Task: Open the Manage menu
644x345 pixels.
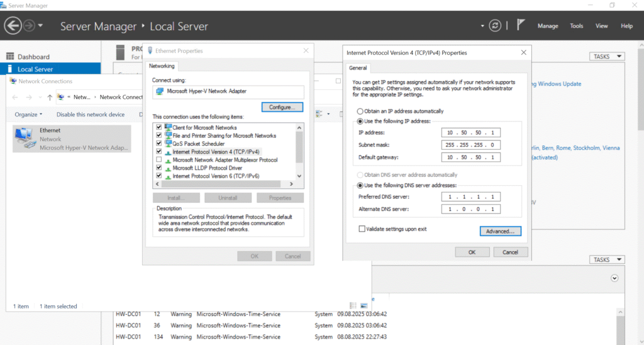Action: coord(547,26)
